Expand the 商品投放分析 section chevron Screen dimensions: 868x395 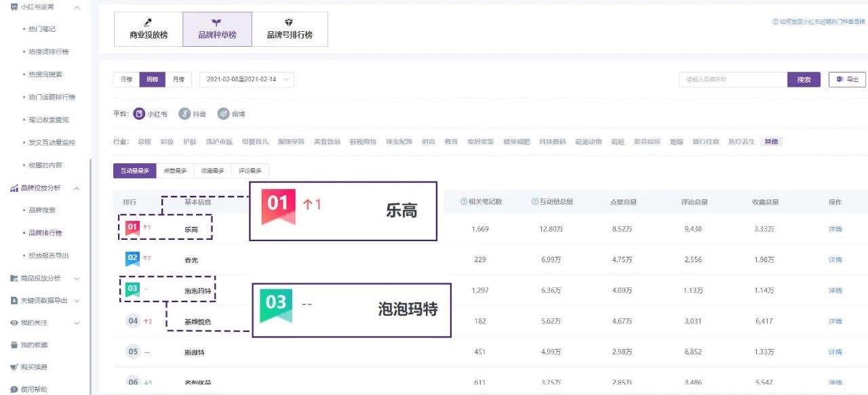pos(76,278)
